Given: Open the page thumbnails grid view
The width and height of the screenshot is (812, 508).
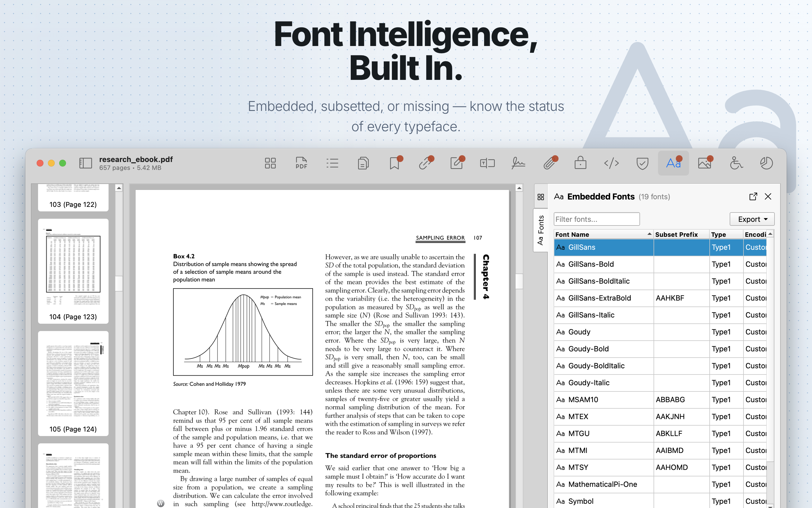Looking at the screenshot, I should click(270, 163).
